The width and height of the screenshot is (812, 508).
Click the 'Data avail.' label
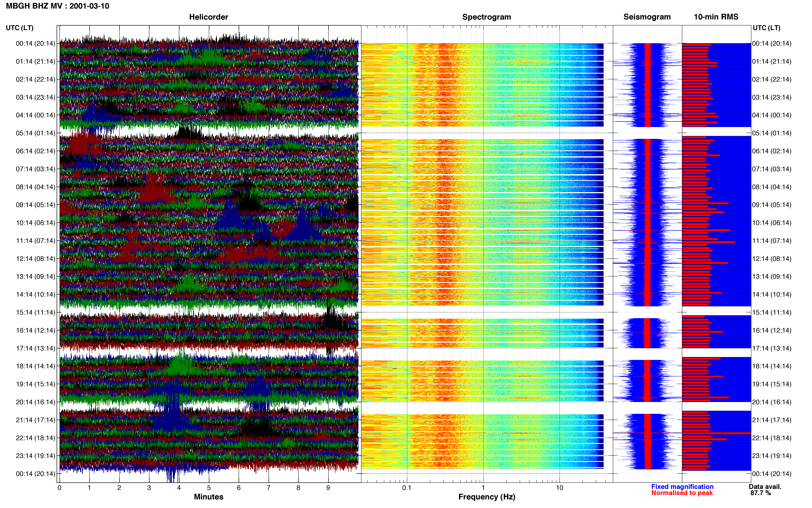coord(765,487)
